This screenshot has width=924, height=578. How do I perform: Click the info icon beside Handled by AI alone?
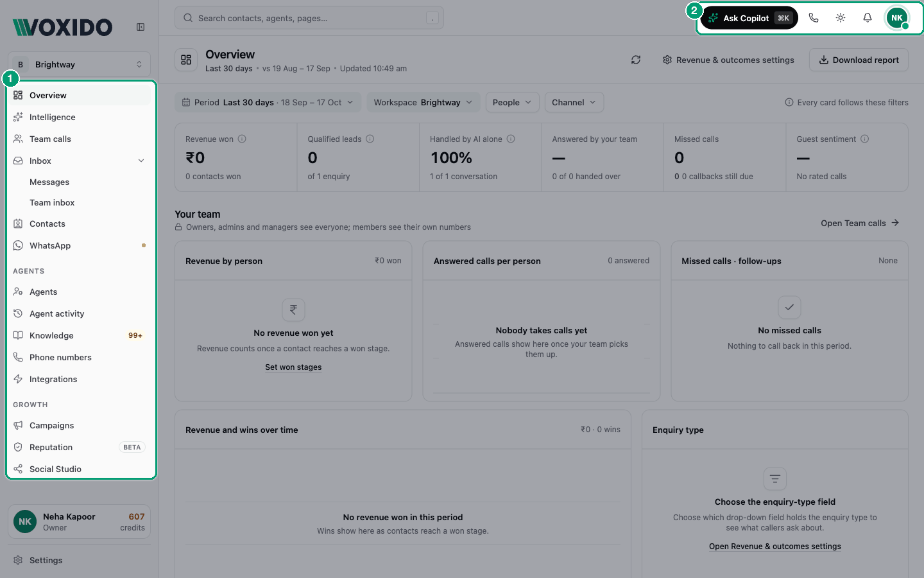pyautogui.click(x=511, y=139)
